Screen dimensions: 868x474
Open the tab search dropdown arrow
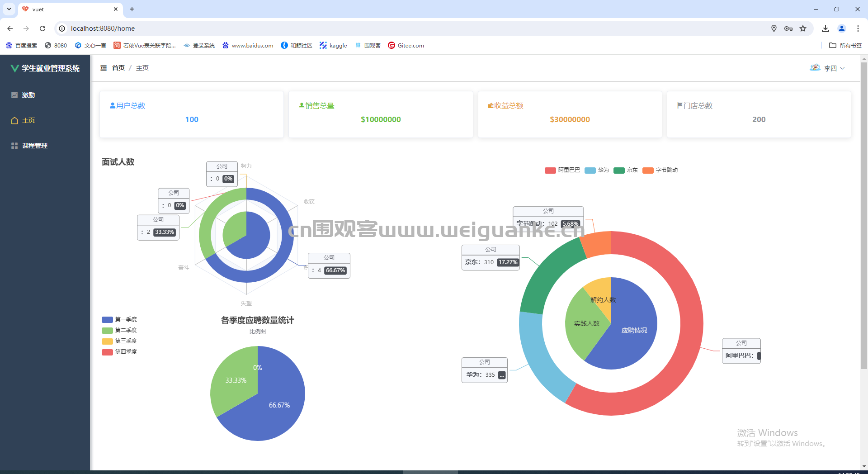(9, 9)
